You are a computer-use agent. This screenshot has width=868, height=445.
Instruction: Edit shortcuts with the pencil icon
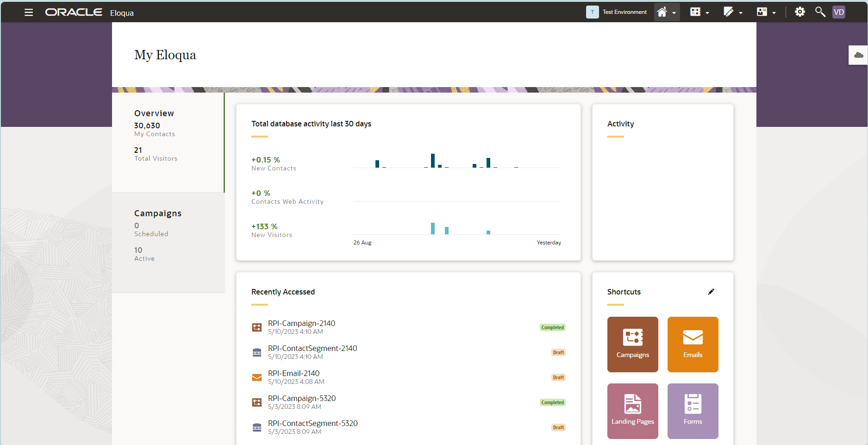click(x=711, y=292)
